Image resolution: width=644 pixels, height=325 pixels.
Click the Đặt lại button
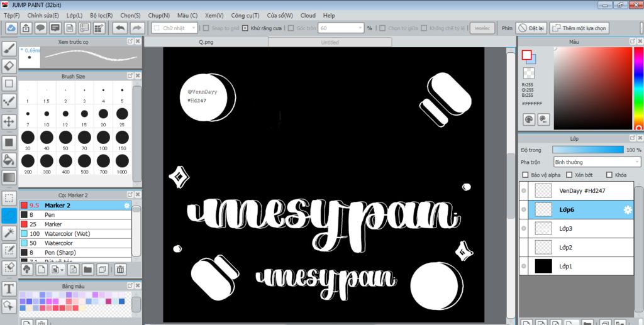pos(531,28)
